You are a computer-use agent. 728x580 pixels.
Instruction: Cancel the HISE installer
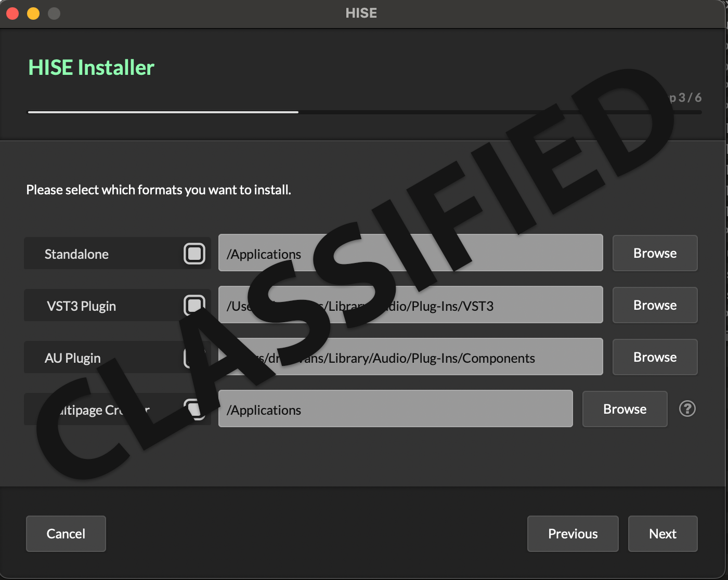pyautogui.click(x=66, y=534)
